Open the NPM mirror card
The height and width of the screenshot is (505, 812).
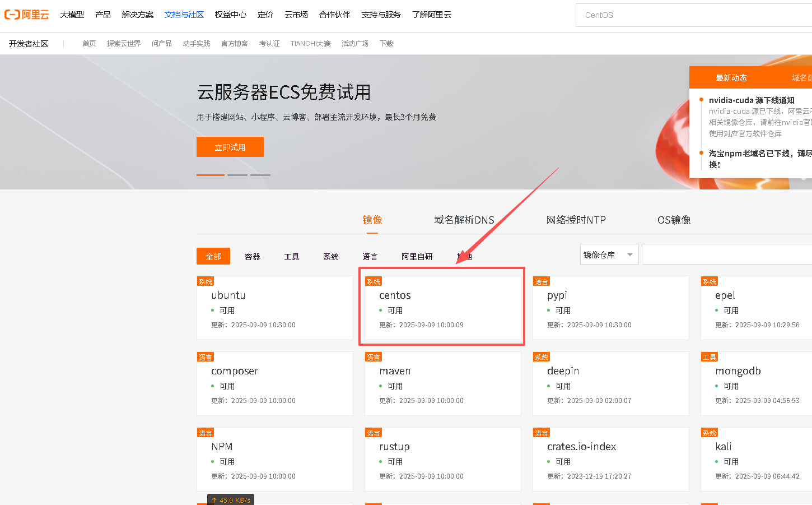(275, 459)
